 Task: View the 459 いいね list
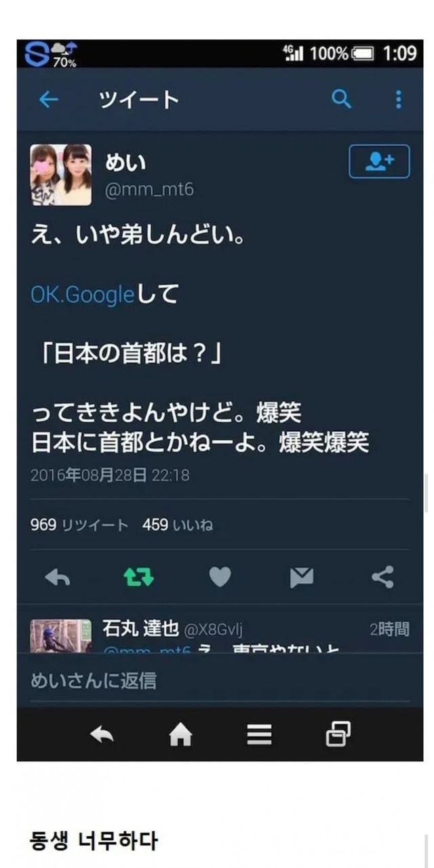[x=178, y=525]
